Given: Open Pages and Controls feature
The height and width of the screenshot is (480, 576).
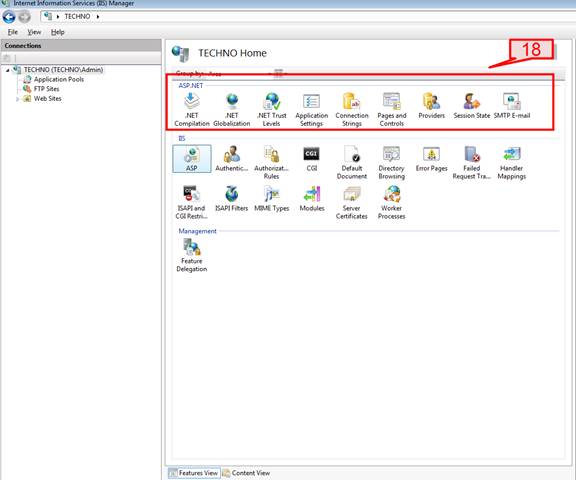Looking at the screenshot, I should tap(392, 109).
